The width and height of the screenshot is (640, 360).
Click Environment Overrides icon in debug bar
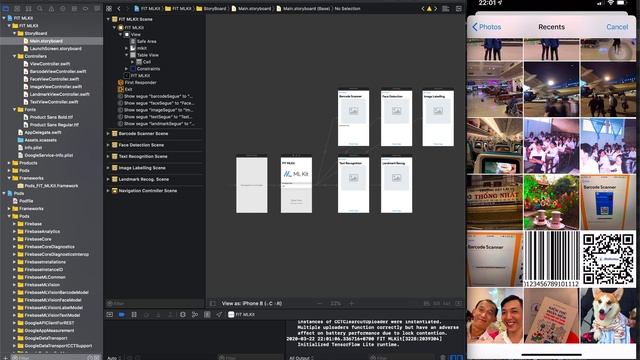[x=207, y=314]
